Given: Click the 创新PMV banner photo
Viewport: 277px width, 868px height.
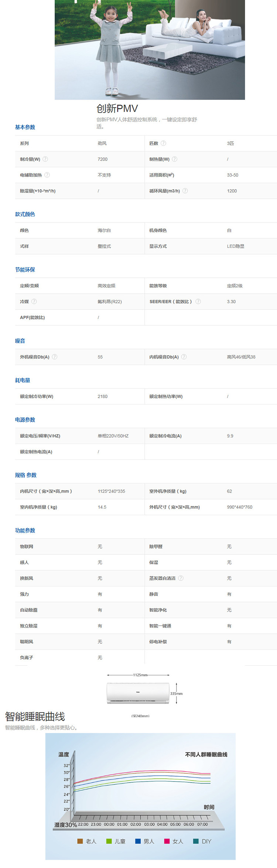Looking at the screenshot, I should coord(150,50).
